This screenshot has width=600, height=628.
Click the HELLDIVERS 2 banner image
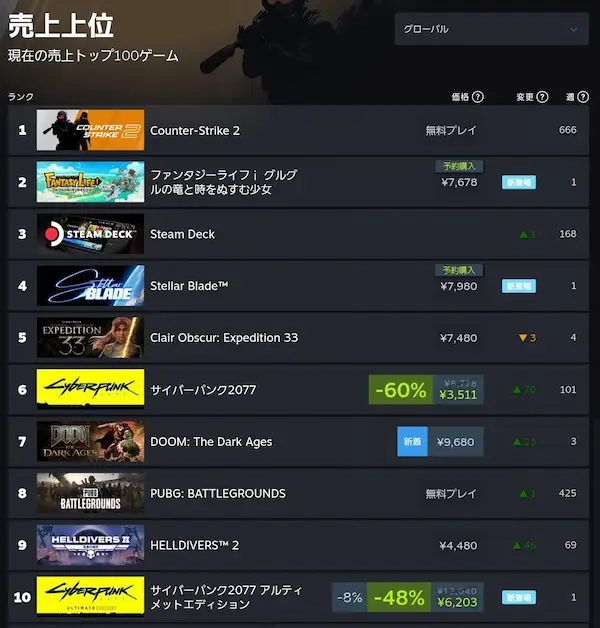coord(91,545)
